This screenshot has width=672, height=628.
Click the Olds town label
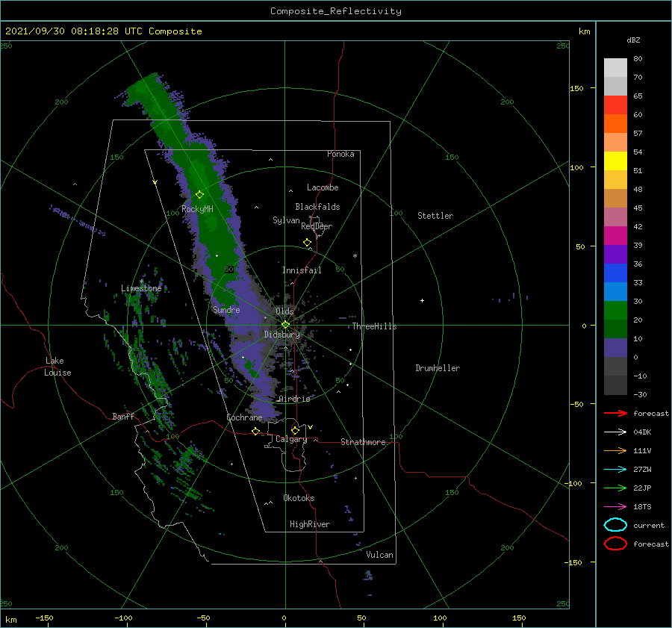(284, 311)
